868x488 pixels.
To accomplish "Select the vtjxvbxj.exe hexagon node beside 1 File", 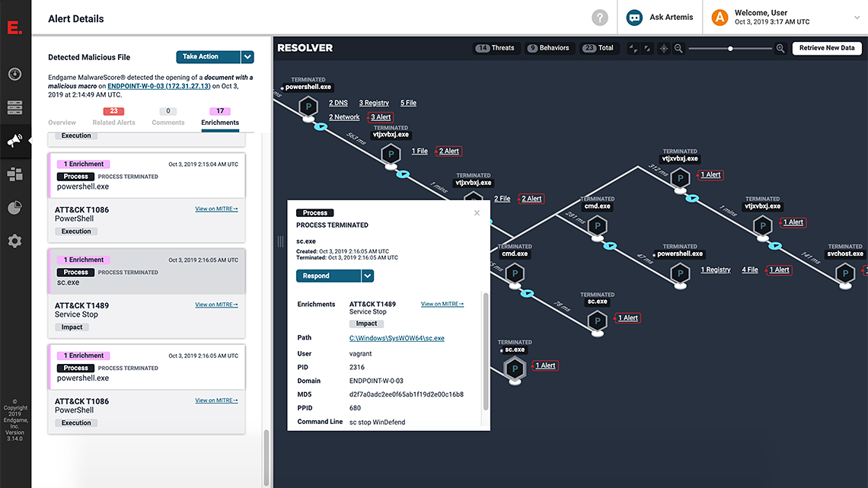I will 391,153.
